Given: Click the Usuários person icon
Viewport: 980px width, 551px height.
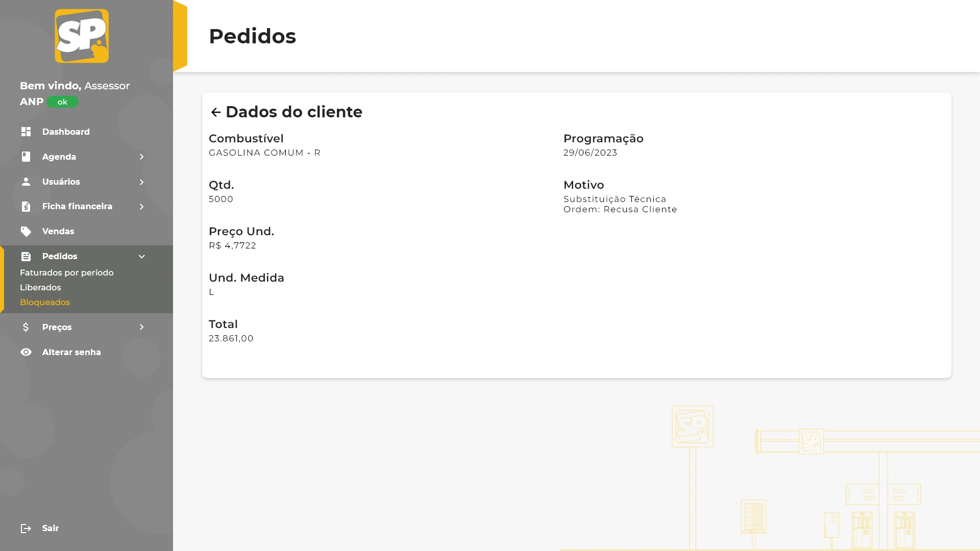Looking at the screenshot, I should [x=26, y=182].
